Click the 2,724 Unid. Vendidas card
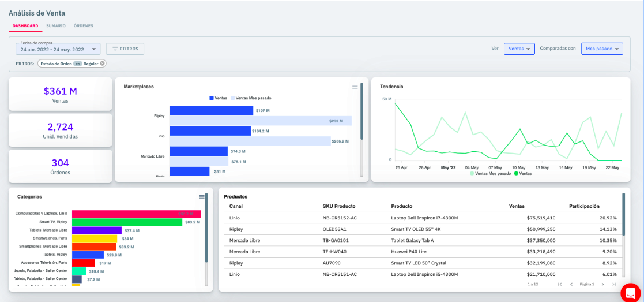 coord(61,130)
